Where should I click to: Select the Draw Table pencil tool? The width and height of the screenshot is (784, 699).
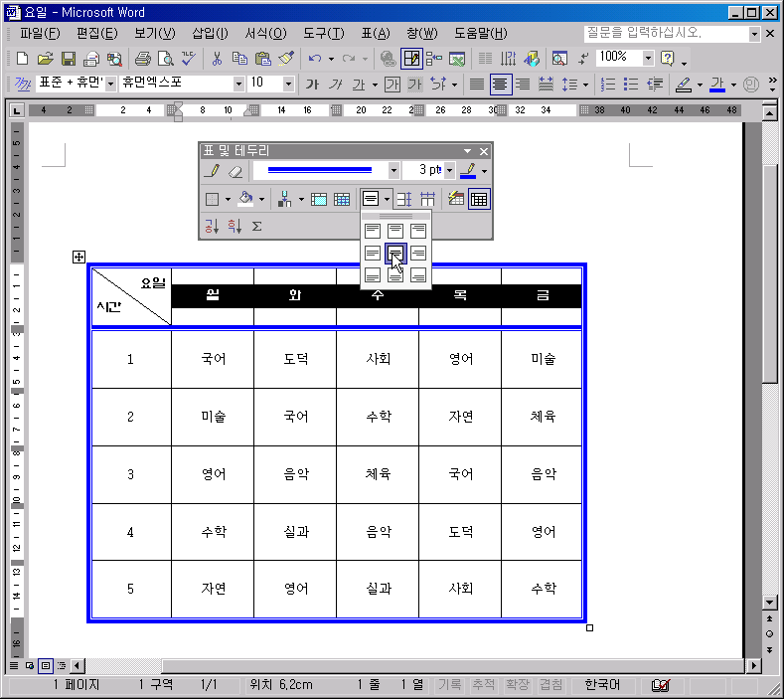click(213, 171)
